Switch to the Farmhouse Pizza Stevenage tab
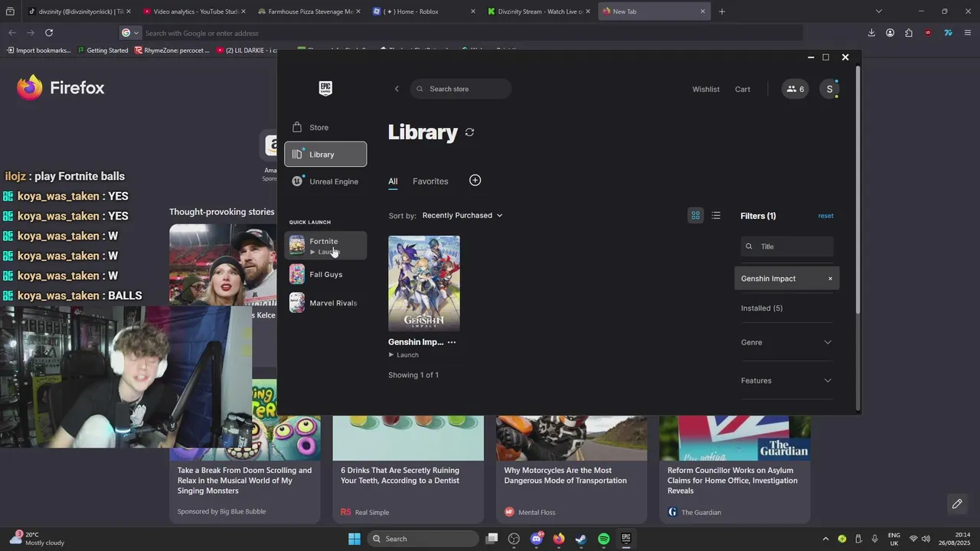The image size is (980, 551). point(307,11)
